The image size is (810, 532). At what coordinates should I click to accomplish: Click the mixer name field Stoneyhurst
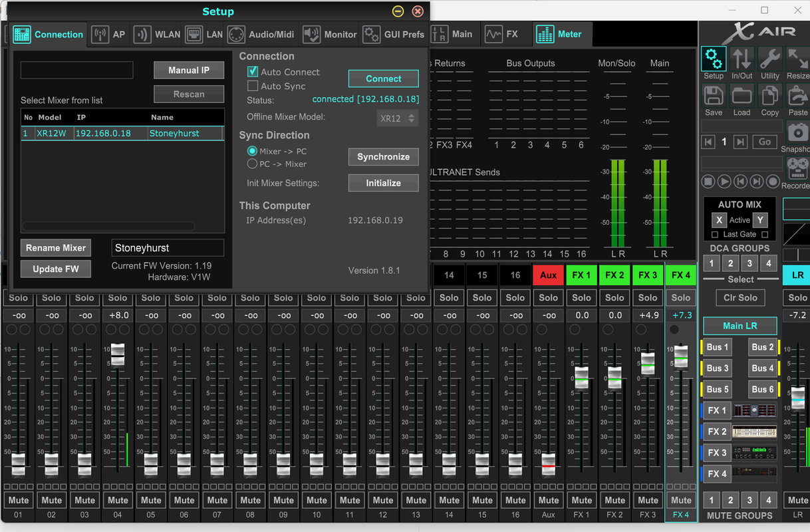[x=168, y=248]
